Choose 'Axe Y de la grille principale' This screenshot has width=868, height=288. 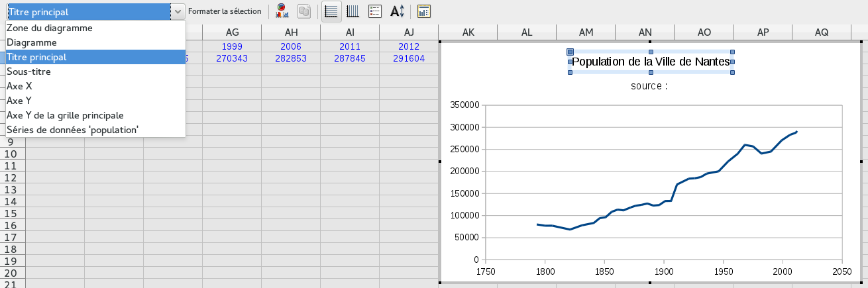pyautogui.click(x=65, y=115)
